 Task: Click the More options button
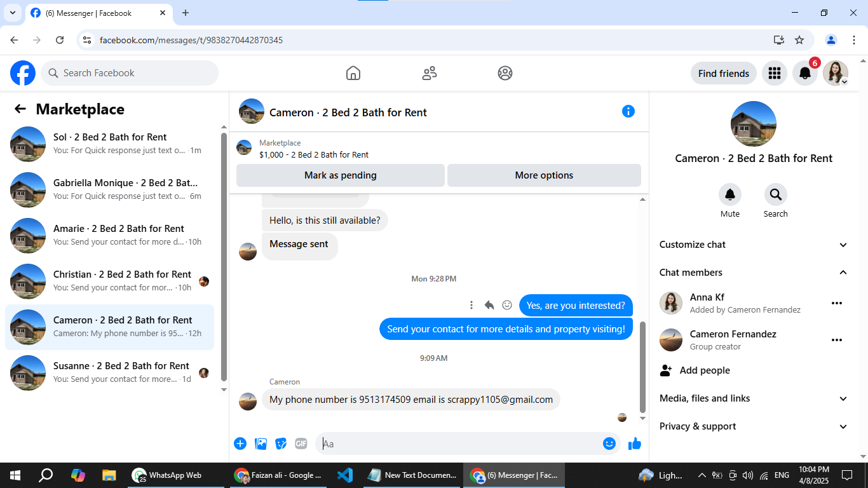544,175
